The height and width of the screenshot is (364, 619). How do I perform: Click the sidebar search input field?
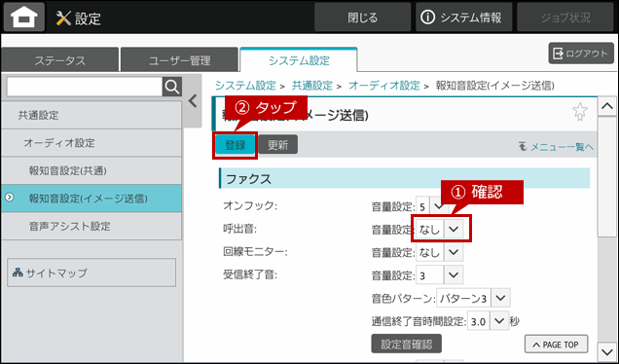tap(85, 87)
